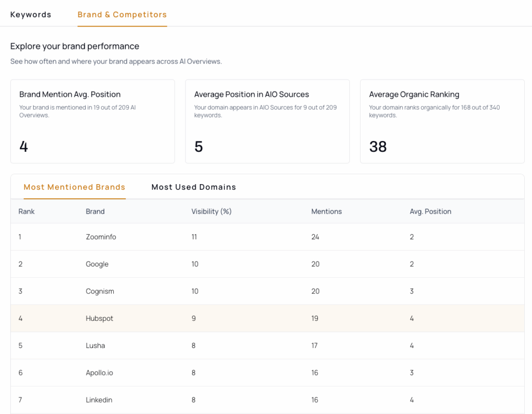Select the Linkedin brand name

coord(99,400)
